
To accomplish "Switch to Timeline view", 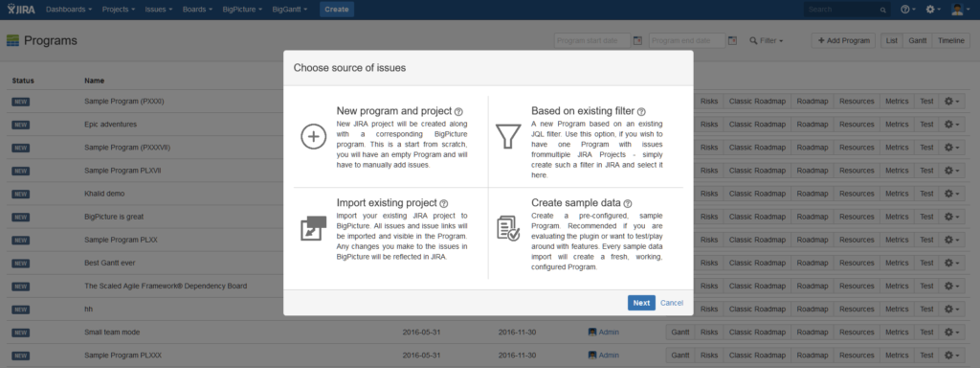I will (951, 40).
